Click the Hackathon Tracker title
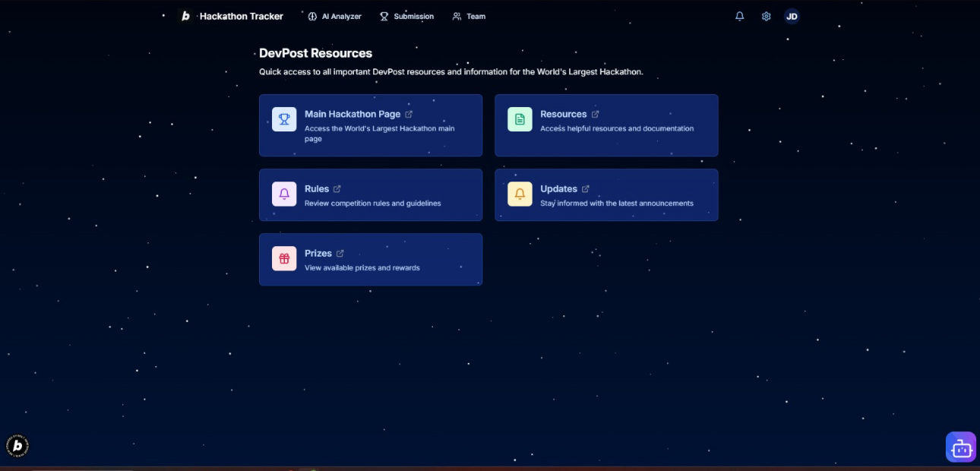The width and height of the screenshot is (980, 471). pos(242,16)
